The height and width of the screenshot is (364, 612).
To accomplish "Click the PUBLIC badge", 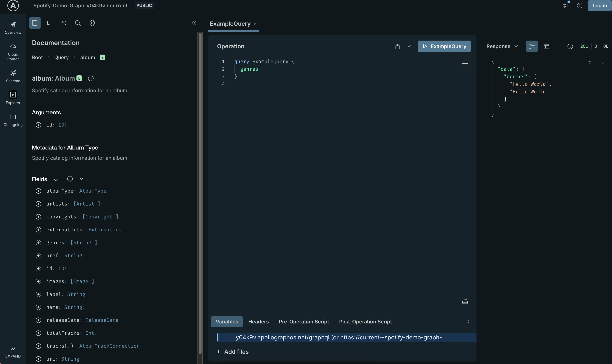I will click(x=144, y=5).
